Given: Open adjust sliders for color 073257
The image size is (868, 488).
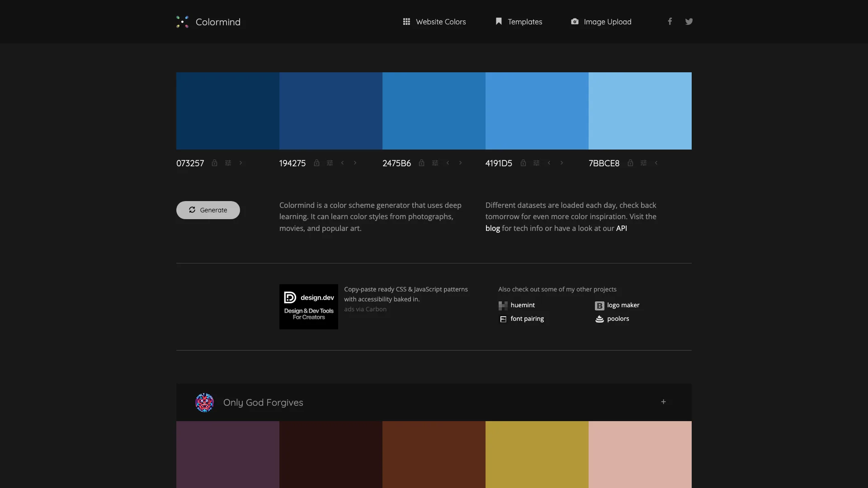Looking at the screenshot, I should 228,163.
